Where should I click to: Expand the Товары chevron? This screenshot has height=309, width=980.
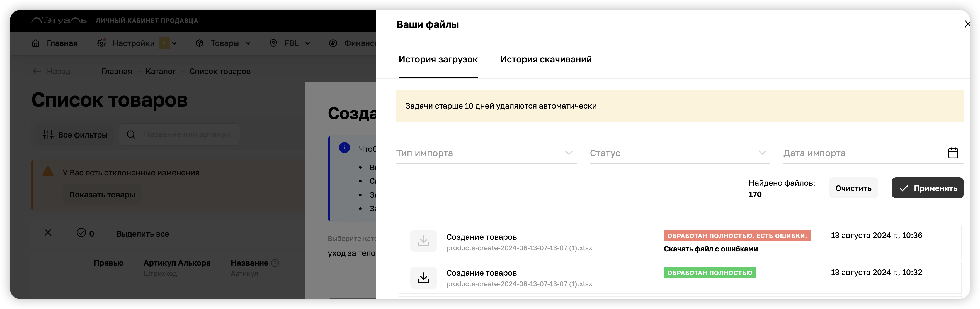pyautogui.click(x=248, y=43)
